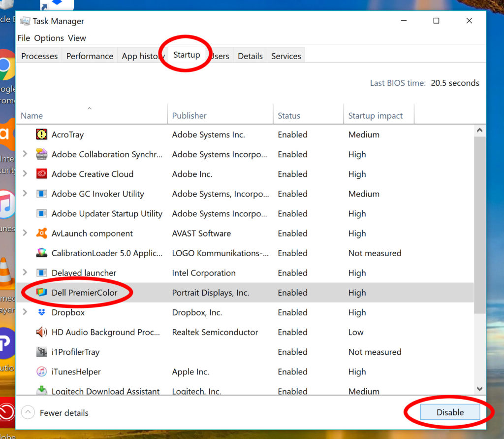
Task: Click the HD Audio speaker icon
Action: 42,332
